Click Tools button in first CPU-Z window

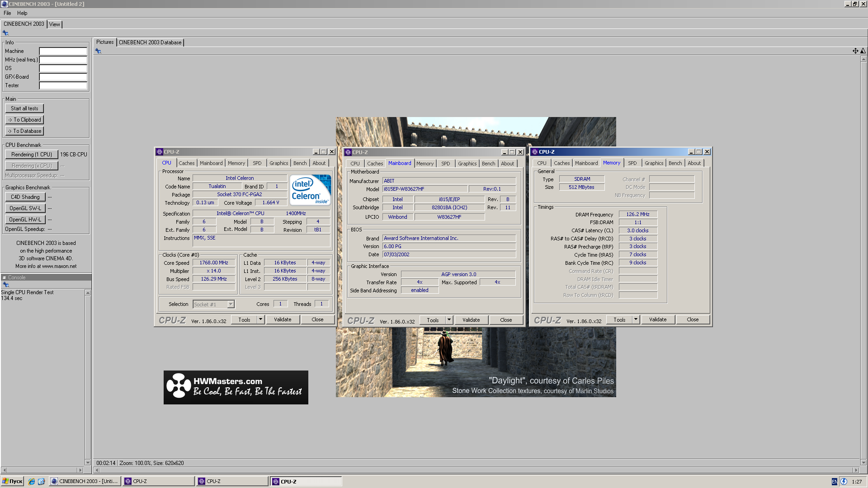pos(244,319)
